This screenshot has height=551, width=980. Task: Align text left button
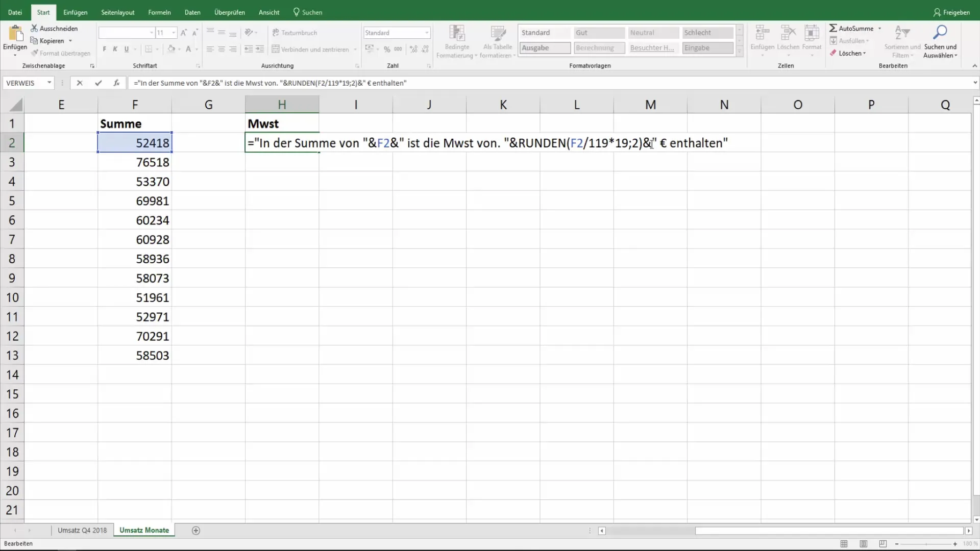(x=210, y=49)
